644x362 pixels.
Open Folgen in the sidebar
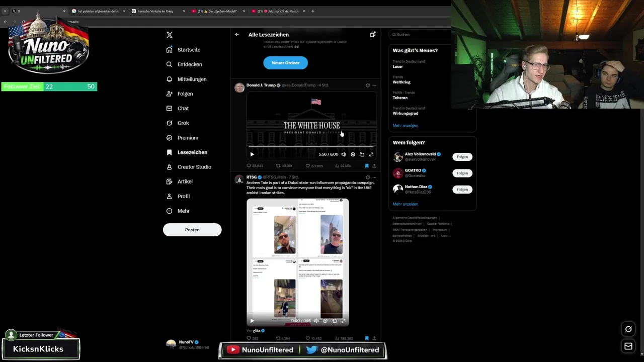(x=180, y=94)
